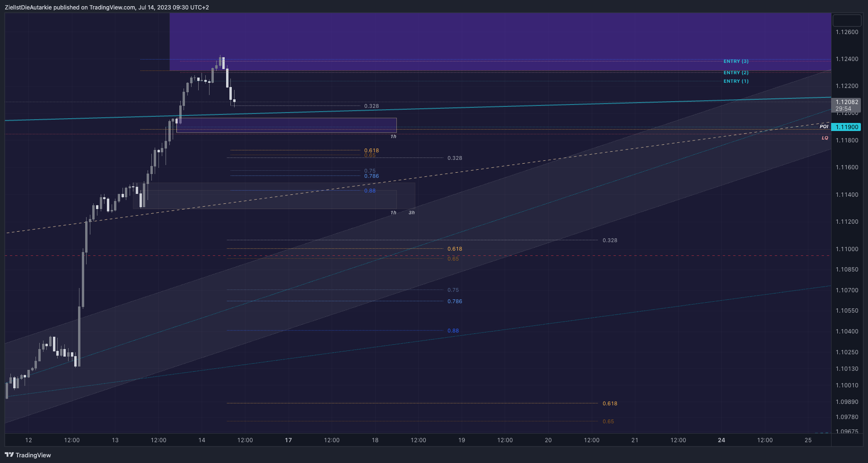868x463 pixels.
Task: Click the 1.10010 price axis value
Action: coord(847,385)
